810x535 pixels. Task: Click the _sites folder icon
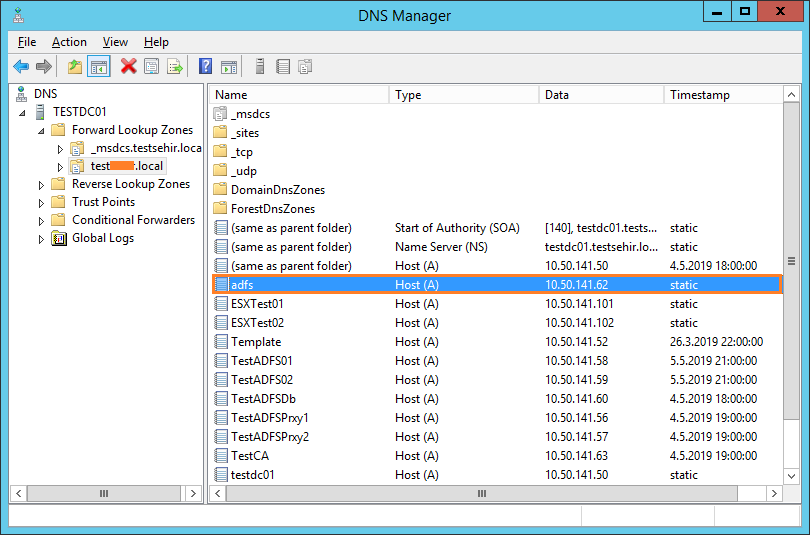[221, 132]
